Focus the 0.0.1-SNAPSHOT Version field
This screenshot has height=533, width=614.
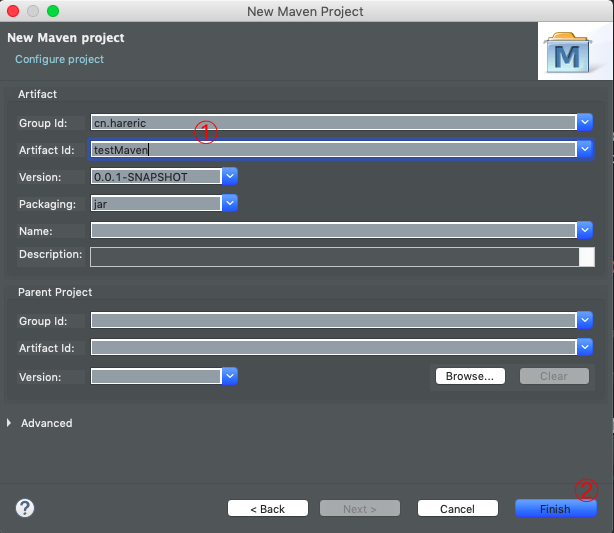pyautogui.click(x=156, y=177)
